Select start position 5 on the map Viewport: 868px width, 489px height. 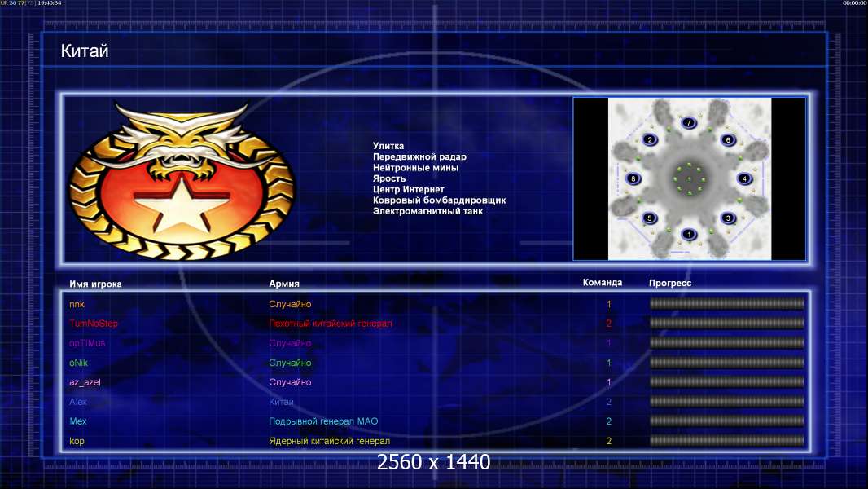point(650,218)
